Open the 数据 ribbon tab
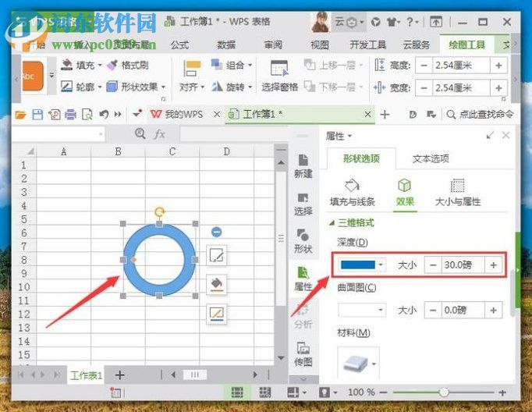This screenshot has width=532, height=412. point(226,44)
